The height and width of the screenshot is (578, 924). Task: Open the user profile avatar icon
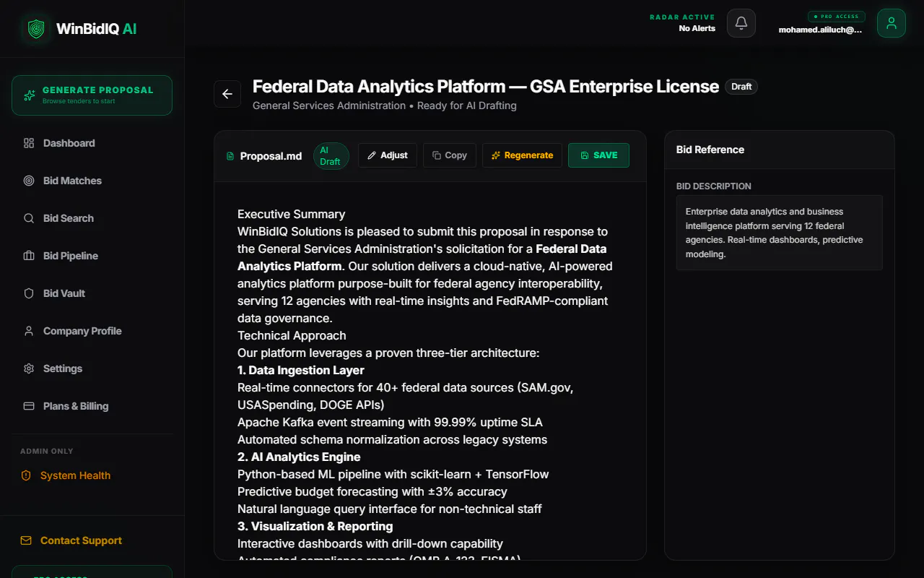click(892, 23)
